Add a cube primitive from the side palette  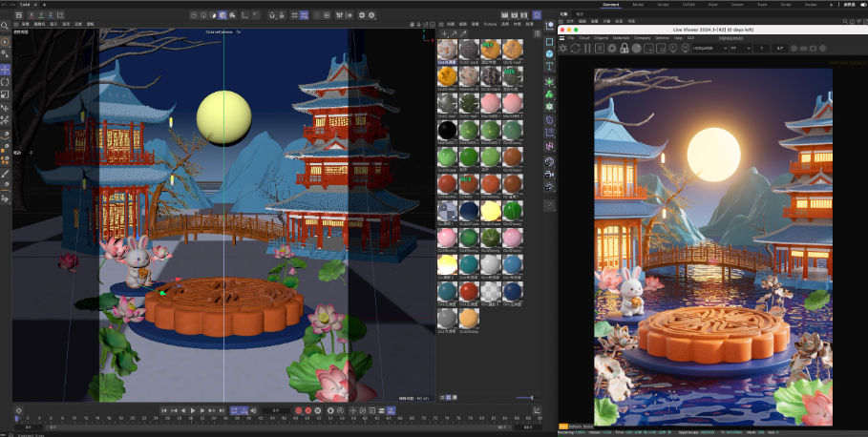pyautogui.click(x=549, y=42)
